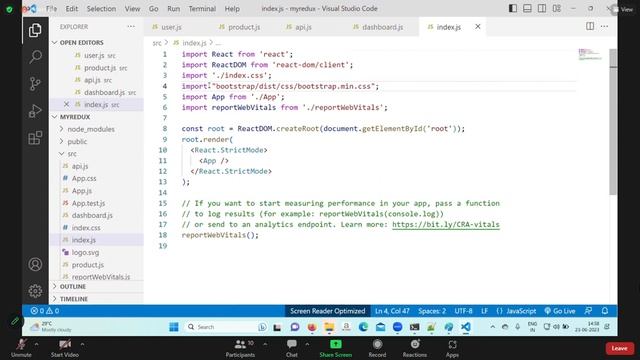
Task: Open Source Control view
Action: tap(35, 84)
